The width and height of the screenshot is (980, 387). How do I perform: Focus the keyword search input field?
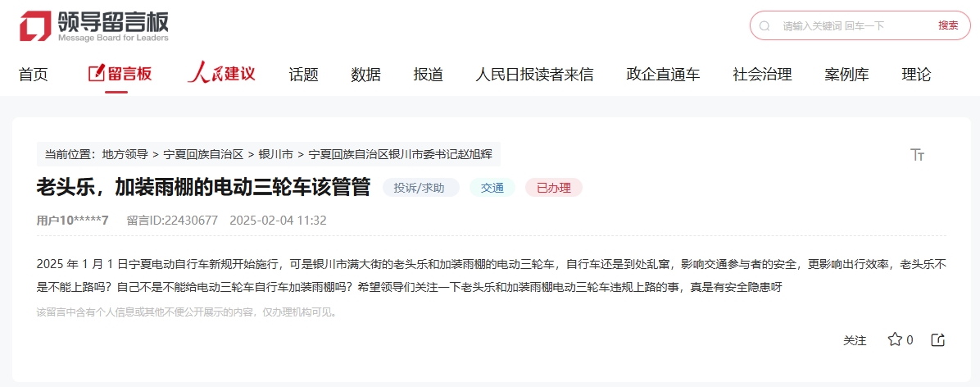(x=852, y=25)
